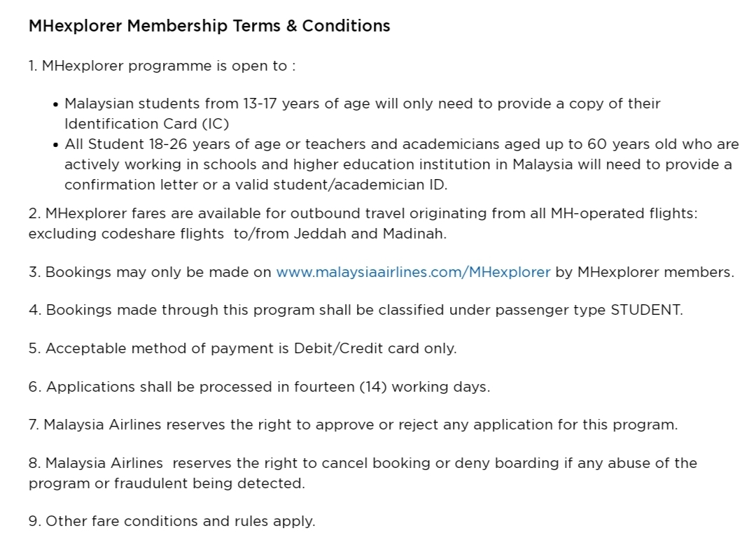The image size is (756, 547).
Task: Click the word "STUDENT" in term 4
Action: click(645, 310)
